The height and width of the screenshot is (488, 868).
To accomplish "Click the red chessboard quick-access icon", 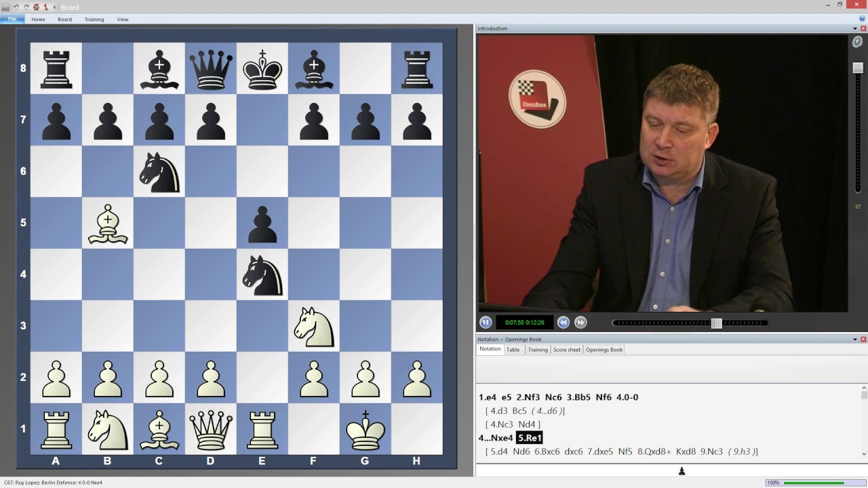I will click(x=36, y=7).
